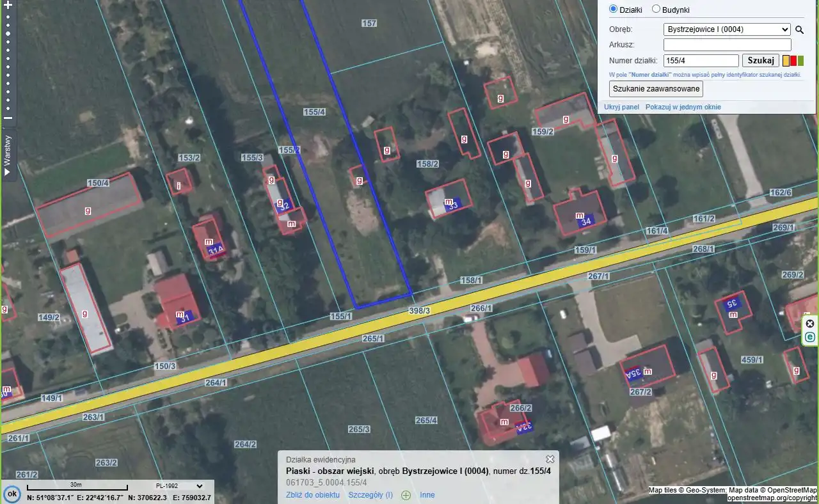Image resolution: width=819 pixels, height=504 pixels.
Task: Zoom out with the minus button
Action: [x=8, y=118]
